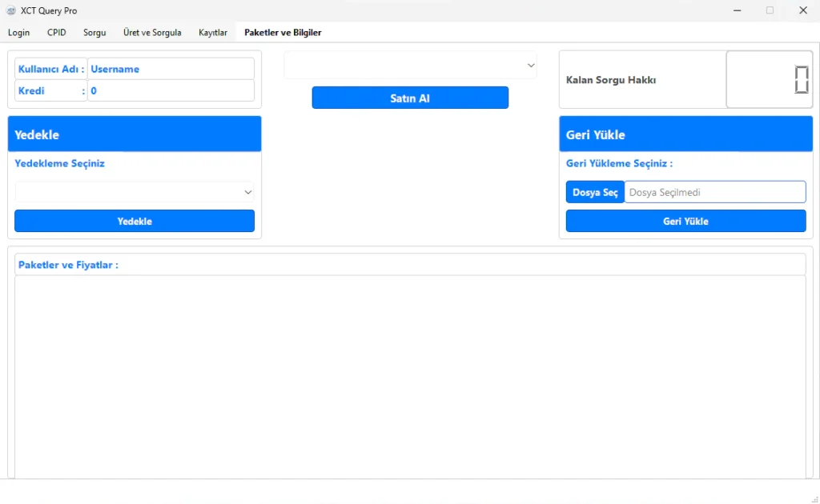
Task: Switch to the Login tab
Action: pos(18,33)
